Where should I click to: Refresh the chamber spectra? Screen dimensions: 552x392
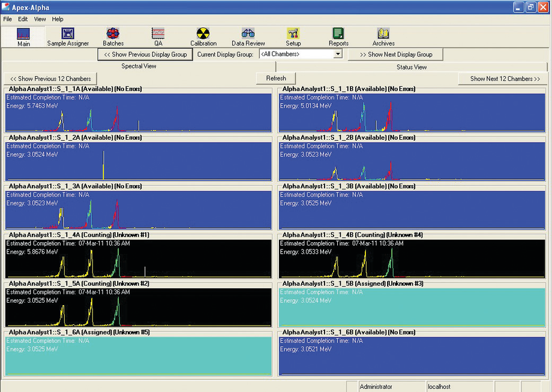pos(275,77)
